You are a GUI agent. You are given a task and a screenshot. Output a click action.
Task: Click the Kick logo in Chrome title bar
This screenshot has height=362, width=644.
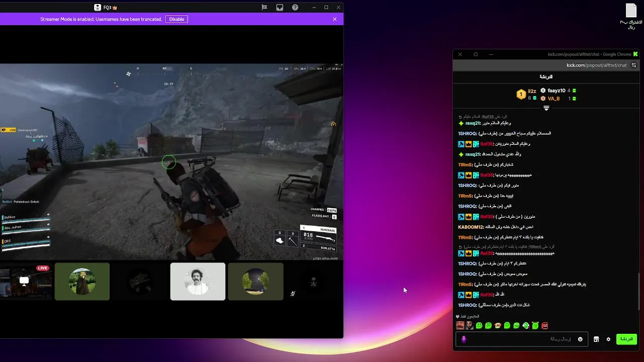pyautogui.click(x=635, y=54)
